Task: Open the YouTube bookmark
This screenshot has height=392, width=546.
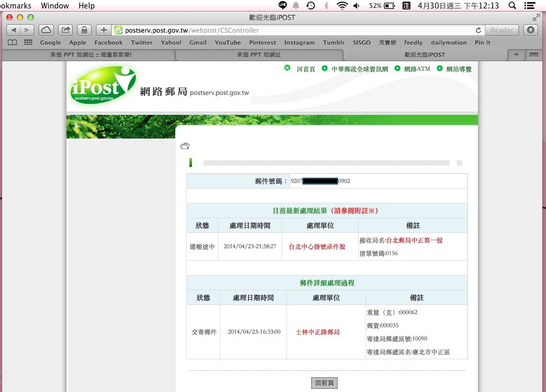Action: tap(228, 43)
